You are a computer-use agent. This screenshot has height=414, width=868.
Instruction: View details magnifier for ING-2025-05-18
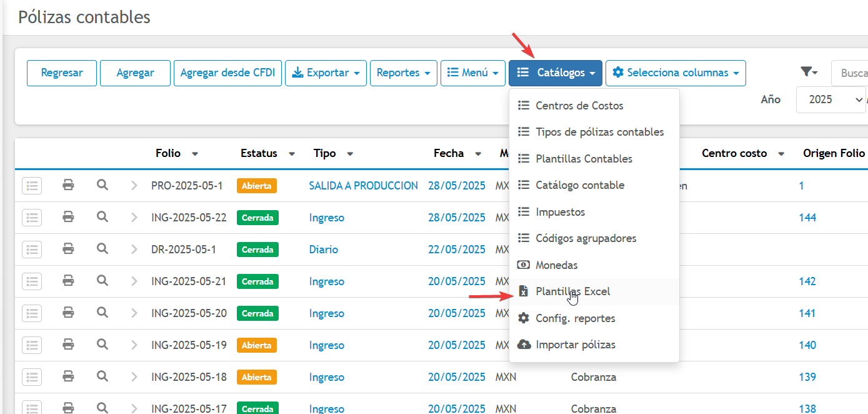click(x=102, y=376)
